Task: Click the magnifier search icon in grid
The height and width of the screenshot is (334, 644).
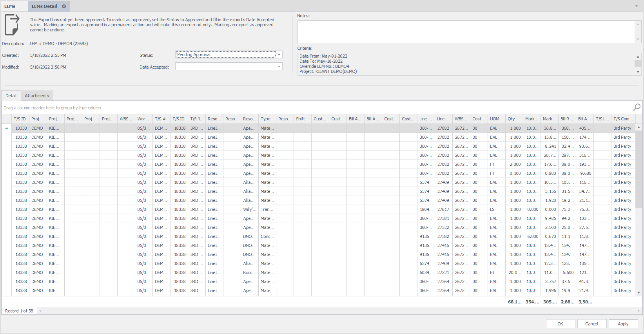Action: [637, 107]
